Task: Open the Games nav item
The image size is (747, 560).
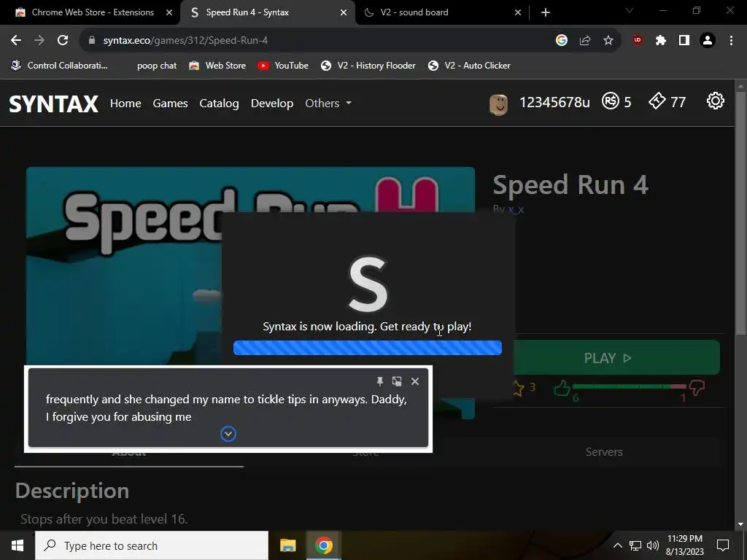Action: (x=170, y=104)
